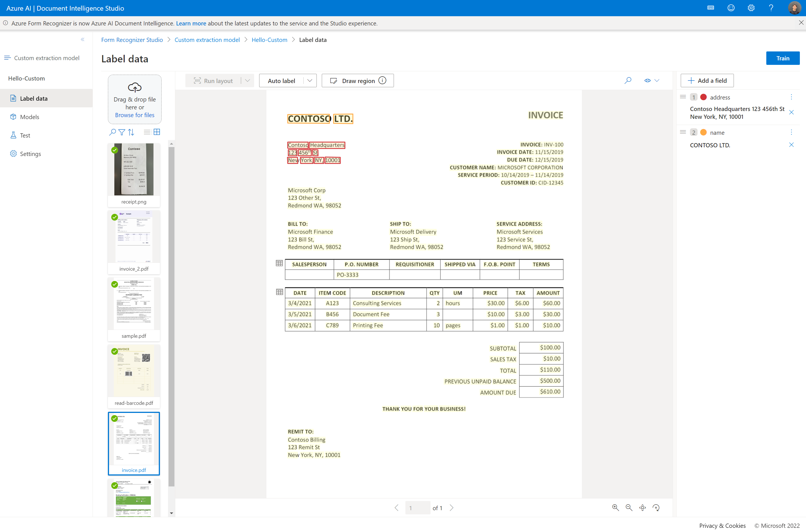Toggle visibility eye icon in viewer
Viewport: 806px width, 532px height.
coord(647,80)
